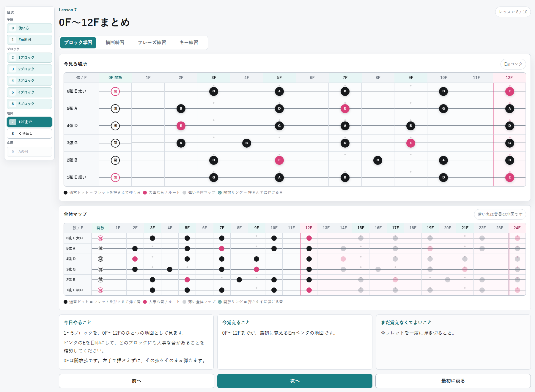Switch to the ブロック学習 tab

coord(78,43)
